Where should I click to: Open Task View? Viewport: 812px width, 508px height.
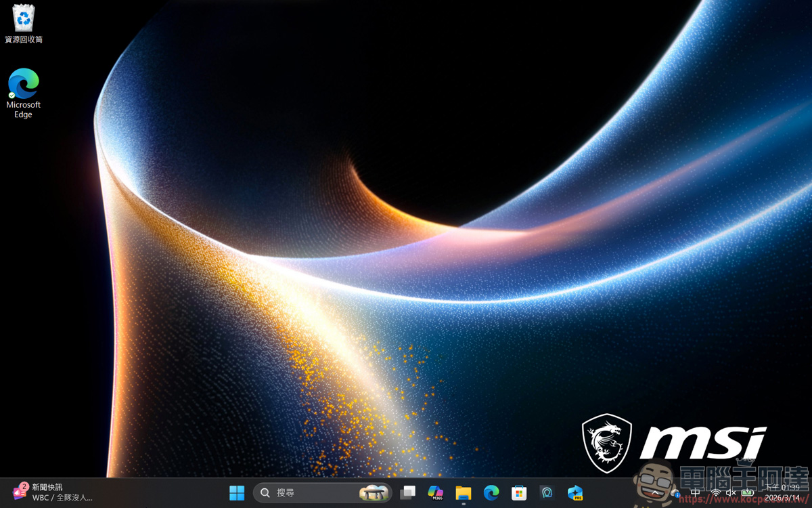click(408, 492)
